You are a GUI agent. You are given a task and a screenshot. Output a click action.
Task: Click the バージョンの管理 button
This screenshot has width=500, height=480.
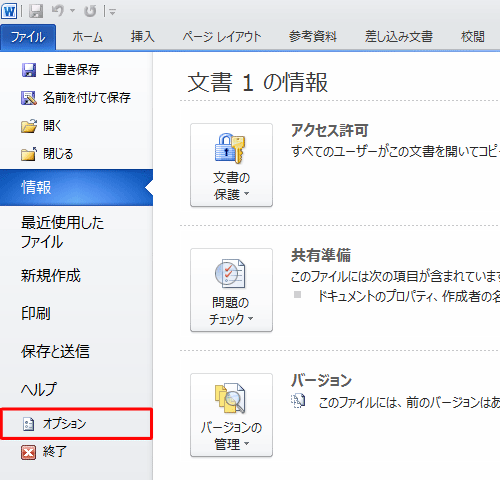231,415
